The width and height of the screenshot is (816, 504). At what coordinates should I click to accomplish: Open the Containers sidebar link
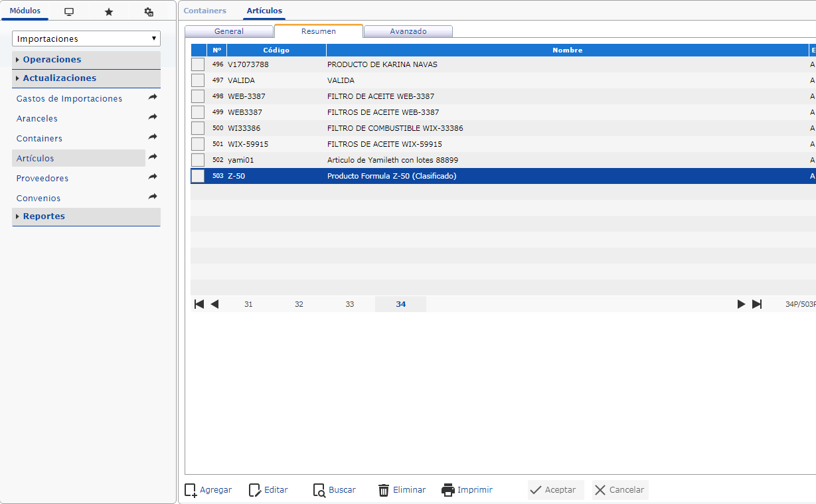pos(39,138)
